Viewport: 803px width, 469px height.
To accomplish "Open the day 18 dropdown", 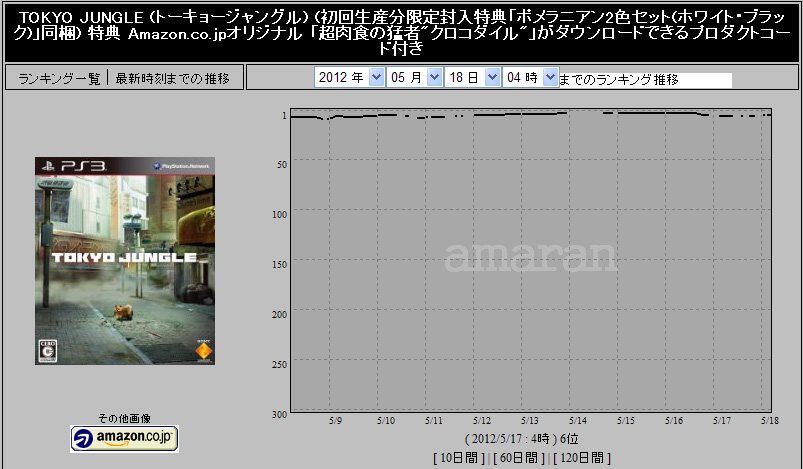I will pos(472,77).
